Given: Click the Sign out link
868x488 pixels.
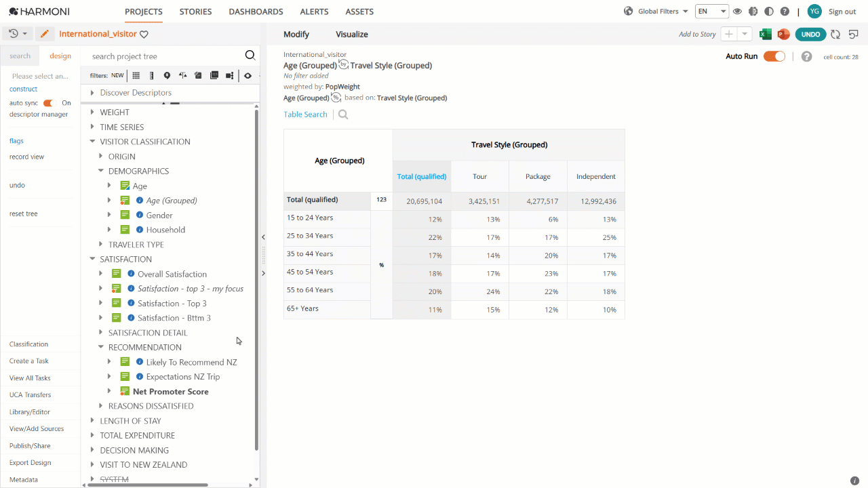Looking at the screenshot, I should (x=842, y=12).
